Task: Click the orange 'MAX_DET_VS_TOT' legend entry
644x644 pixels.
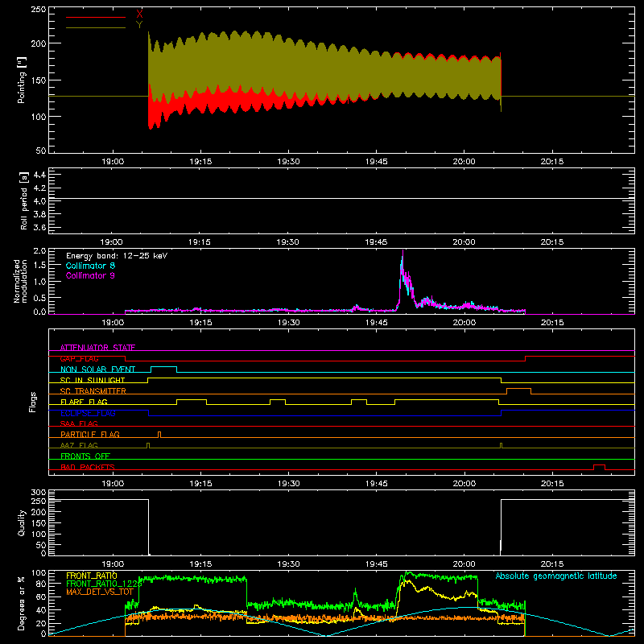Action: tap(99, 592)
